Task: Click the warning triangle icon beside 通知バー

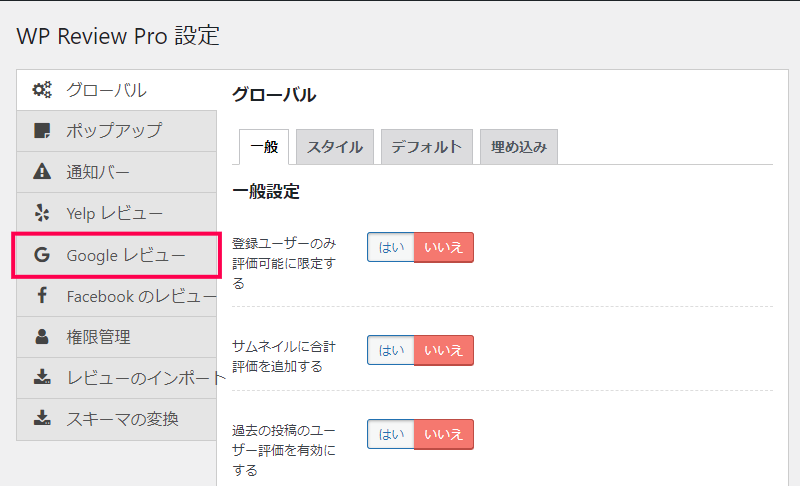Action: 42,171
